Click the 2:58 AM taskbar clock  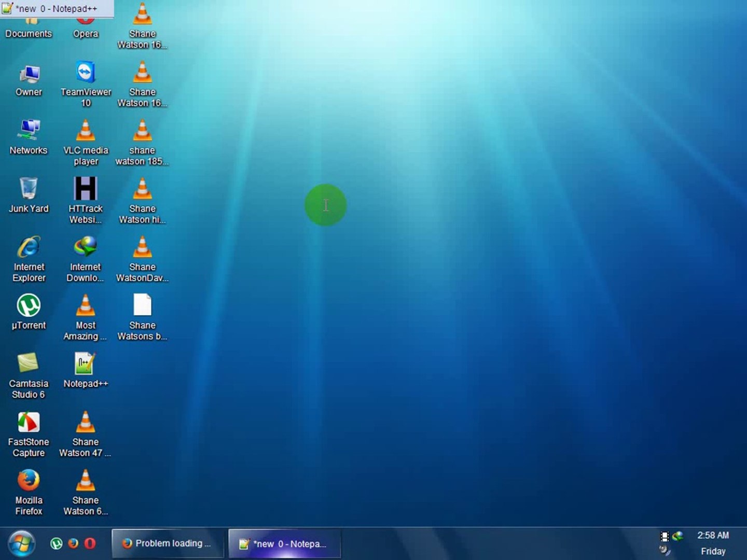coord(713,535)
